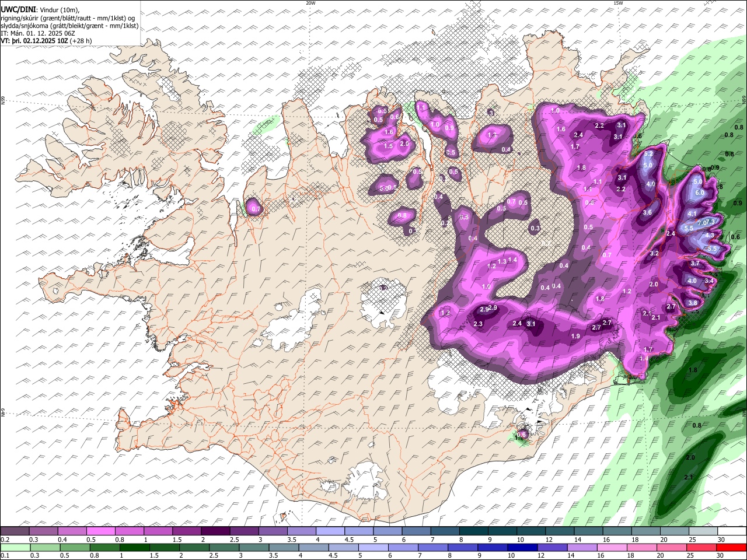Click the 'IT: Mán. 01. 12. 2025 06Z' line

tap(38, 33)
